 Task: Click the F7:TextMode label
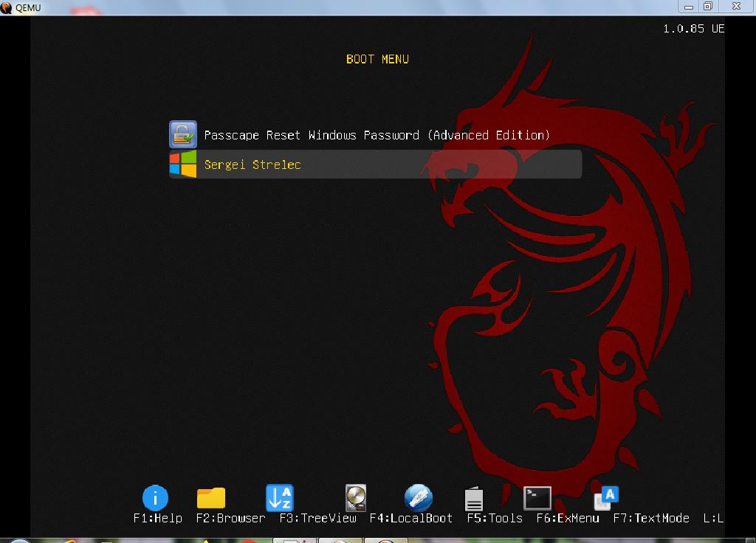click(x=651, y=519)
